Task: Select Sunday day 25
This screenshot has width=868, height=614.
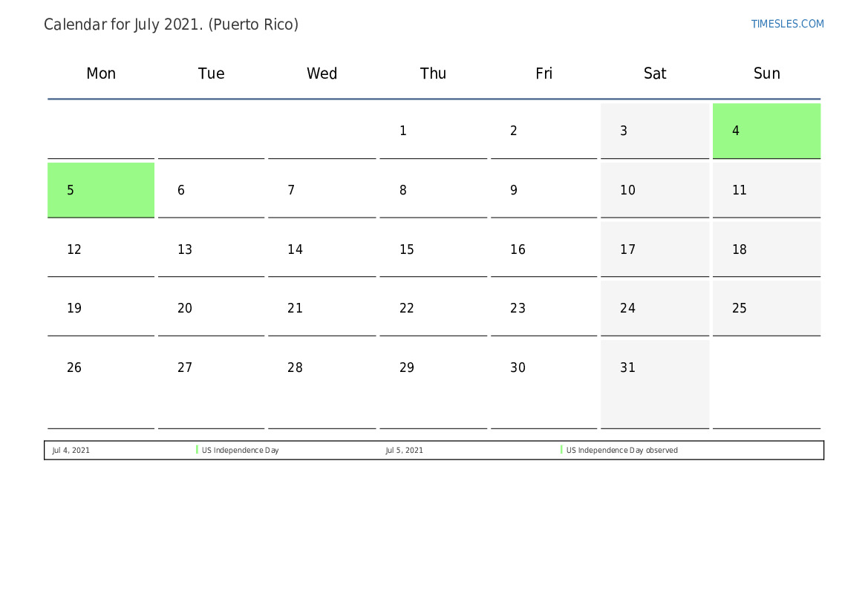Action: (766, 308)
